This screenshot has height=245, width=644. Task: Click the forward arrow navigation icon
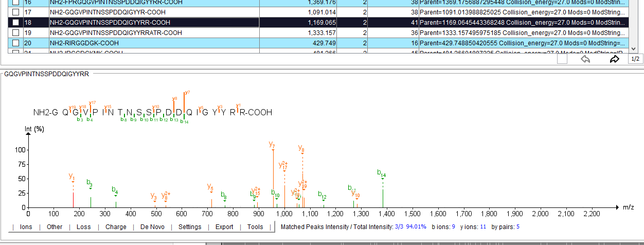coord(614,59)
